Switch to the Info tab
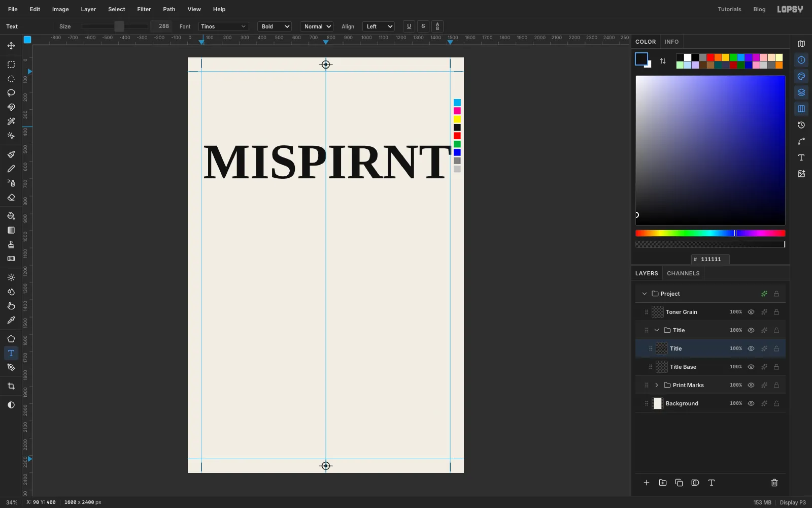Viewport: 812px width, 508px height. pos(671,42)
